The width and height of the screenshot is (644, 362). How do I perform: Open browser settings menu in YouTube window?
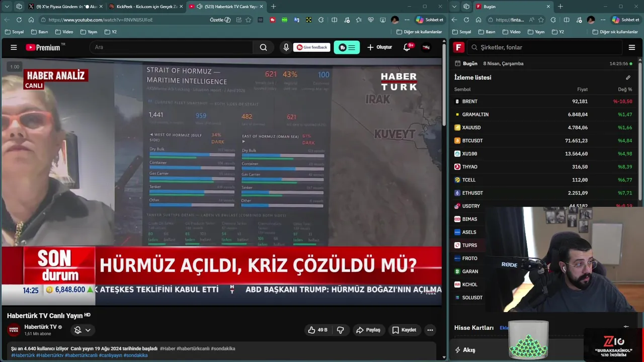(407, 20)
